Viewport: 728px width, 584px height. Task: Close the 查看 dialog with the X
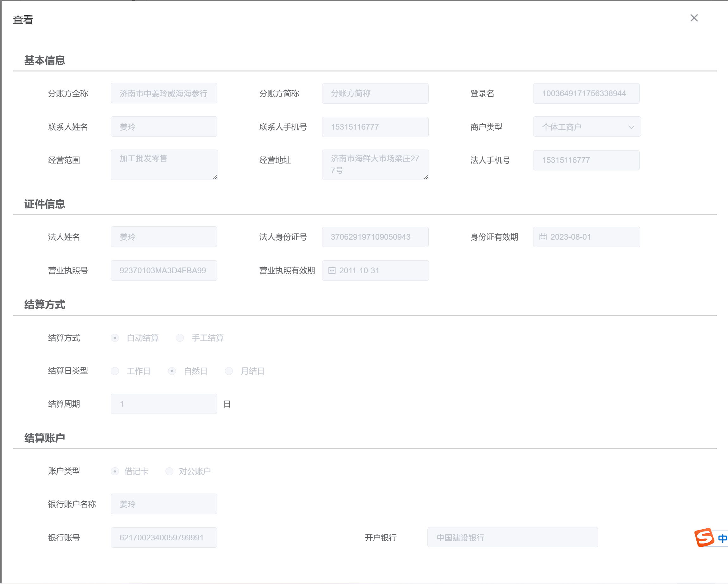tap(694, 18)
